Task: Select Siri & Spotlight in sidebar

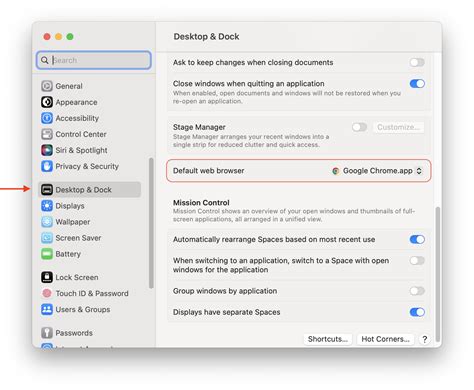Action: coord(89,150)
